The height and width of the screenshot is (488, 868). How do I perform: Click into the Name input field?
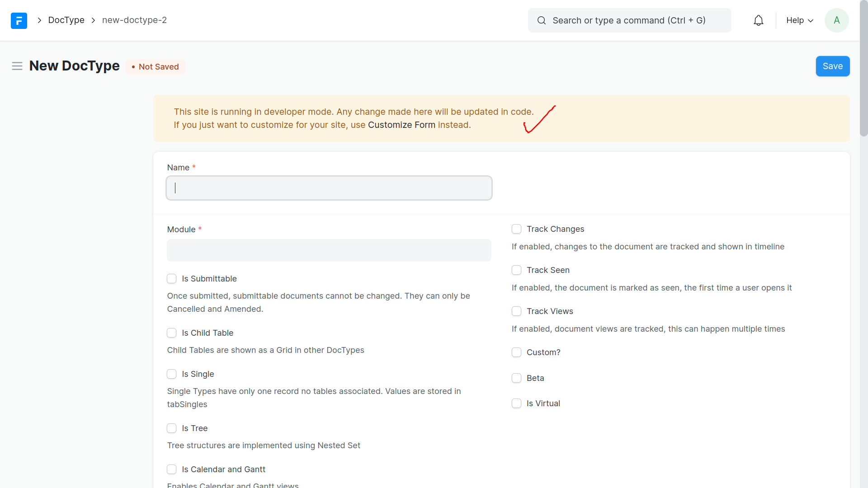[329, 188]
